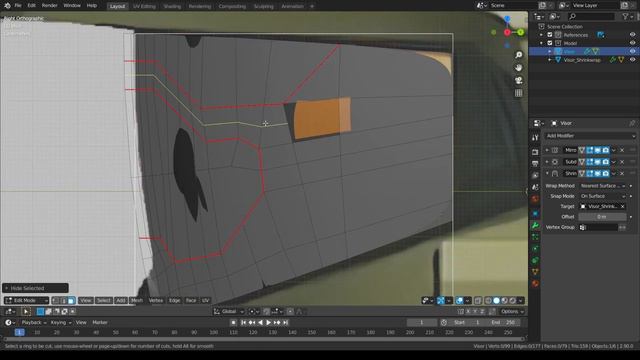Open Select menu in viewport header
Viewport: 640px width, 360px height.
coord(103,300)
